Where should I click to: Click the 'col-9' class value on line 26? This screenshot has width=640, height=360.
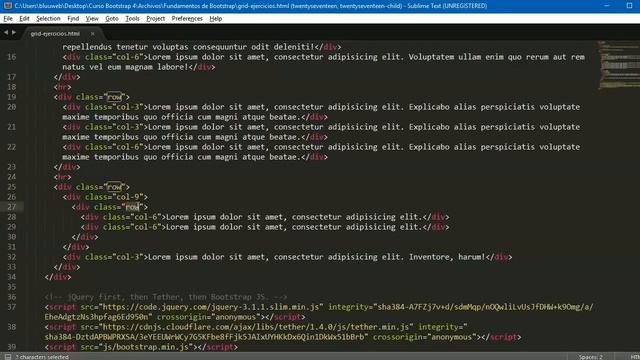pyautogui.click(x=128, y=197)
